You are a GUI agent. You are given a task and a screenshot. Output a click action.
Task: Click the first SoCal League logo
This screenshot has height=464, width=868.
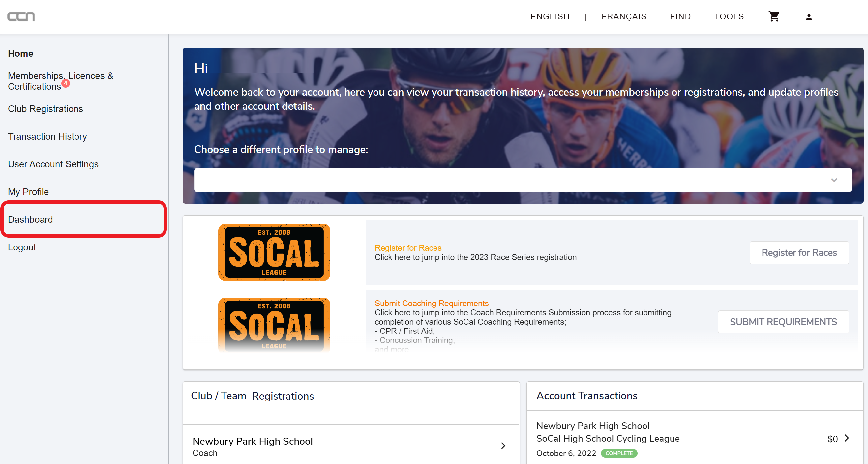click(274, 252)
